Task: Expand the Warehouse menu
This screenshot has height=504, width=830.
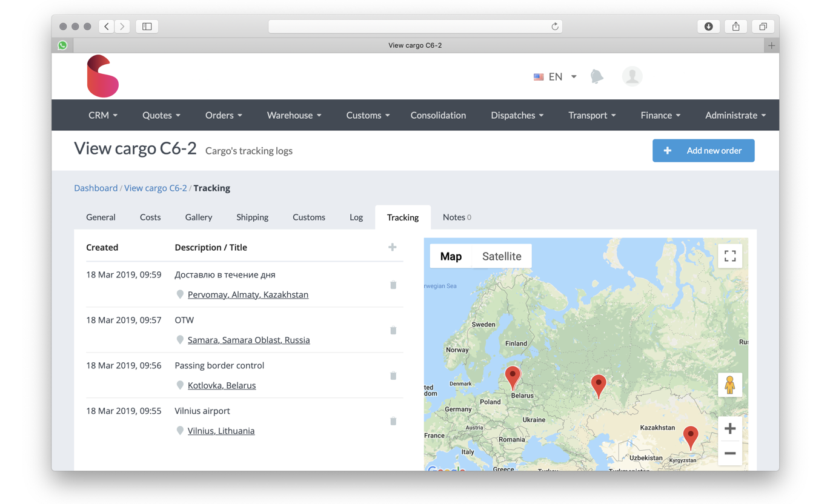Action: pyautogui.click(x=294, y=115)
